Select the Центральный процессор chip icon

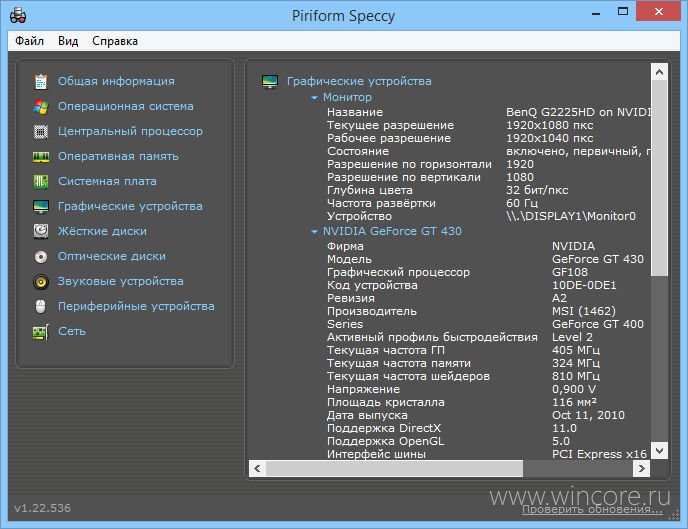click(x=41, y=132)
